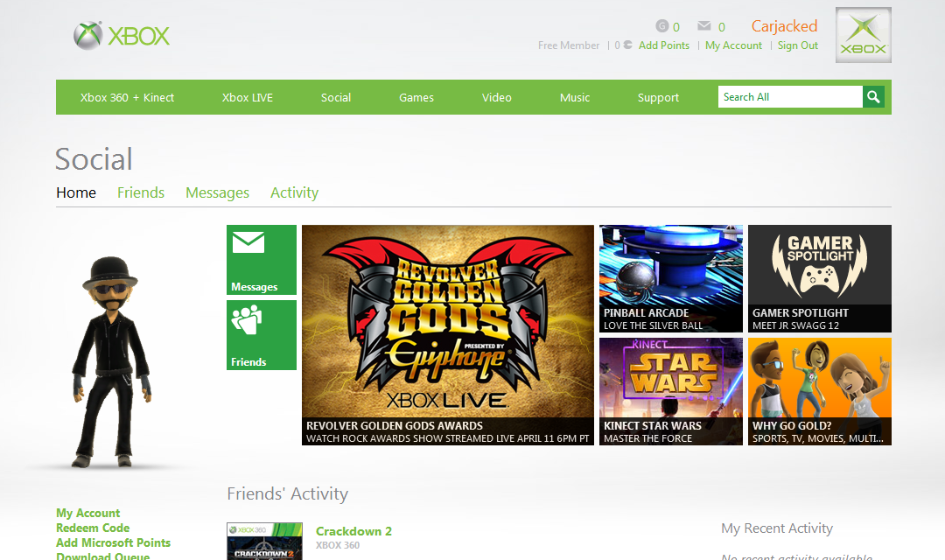The image size is (945, 560).
Task: Click the Friends' Activity heading
Action: coord(288,493)
